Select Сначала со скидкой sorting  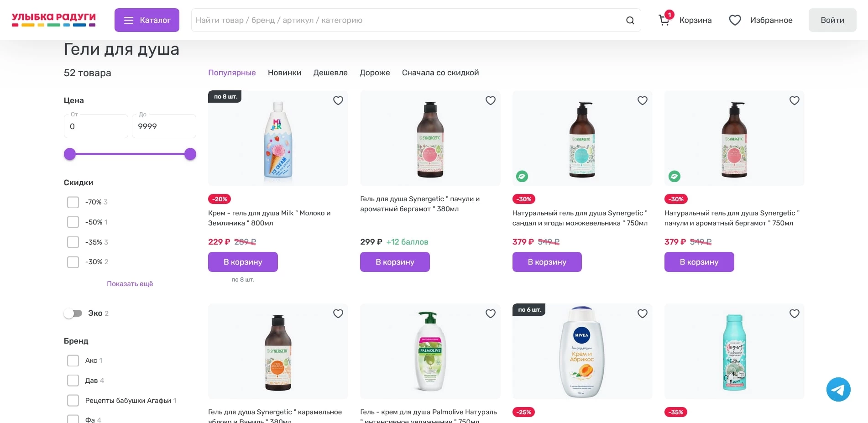[x=440, y=73]
